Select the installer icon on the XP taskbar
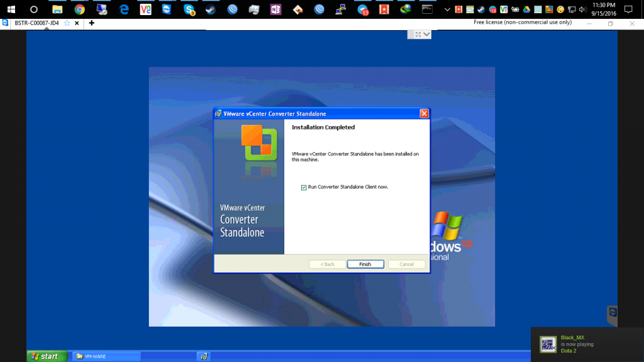This screenshot has width=644, height=362. (204, 356)
